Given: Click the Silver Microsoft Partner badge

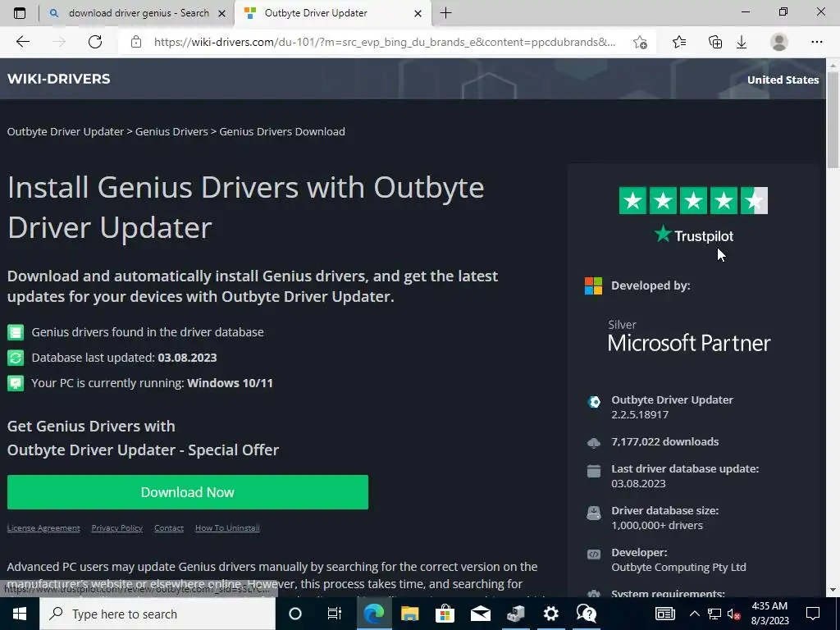Looking at the screenshot, I should click(x=689, y=336).
